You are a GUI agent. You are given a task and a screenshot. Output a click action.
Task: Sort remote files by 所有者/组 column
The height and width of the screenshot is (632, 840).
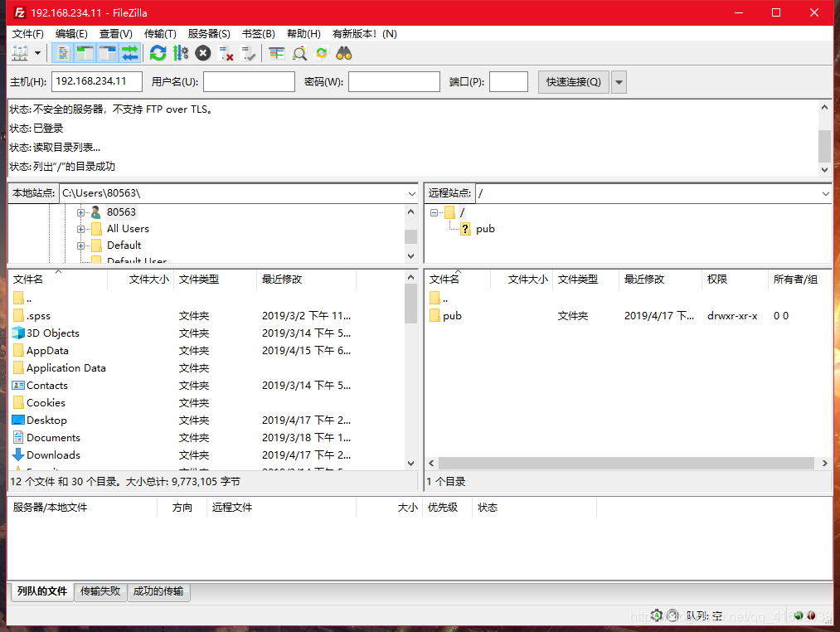tap(799, 280)
